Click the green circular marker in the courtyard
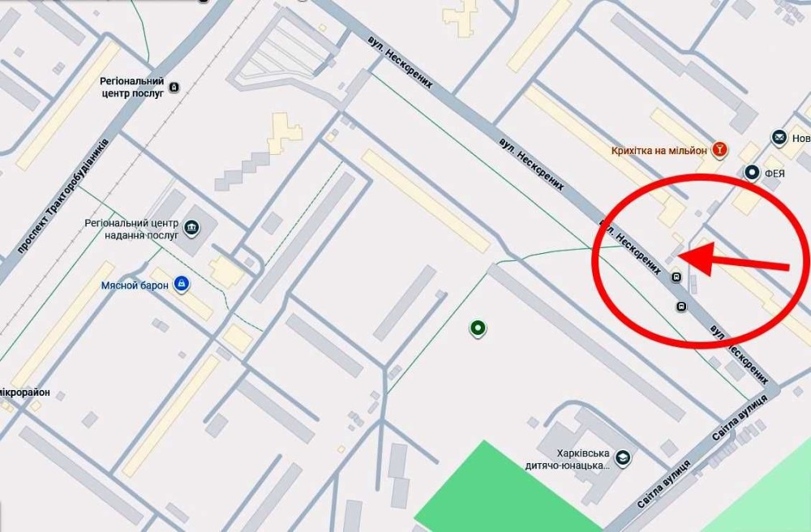The image size is (811, 532). pyautogui.click(x=478, y=328)
